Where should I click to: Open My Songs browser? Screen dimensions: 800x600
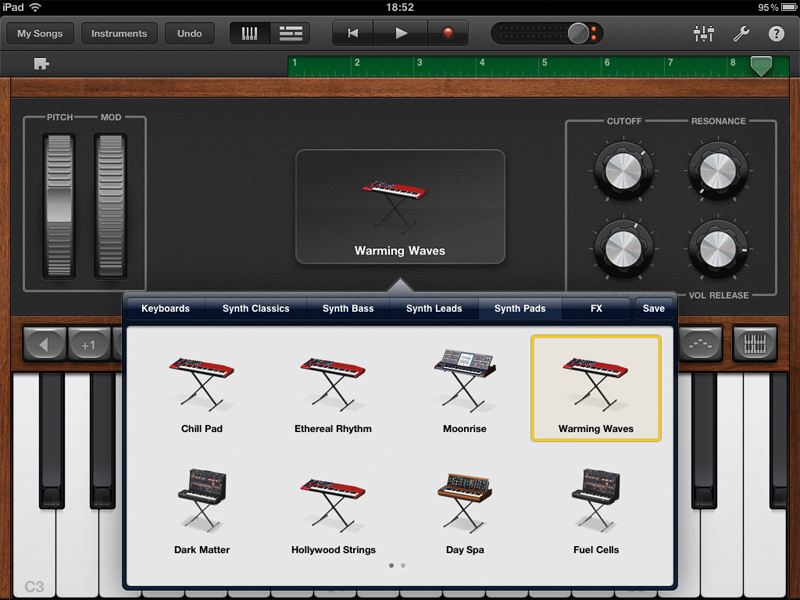point(40,34)
